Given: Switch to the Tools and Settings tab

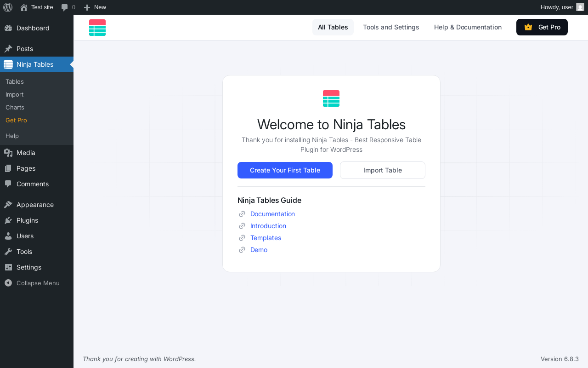Looking at the screenshot, I should [391, 27].
